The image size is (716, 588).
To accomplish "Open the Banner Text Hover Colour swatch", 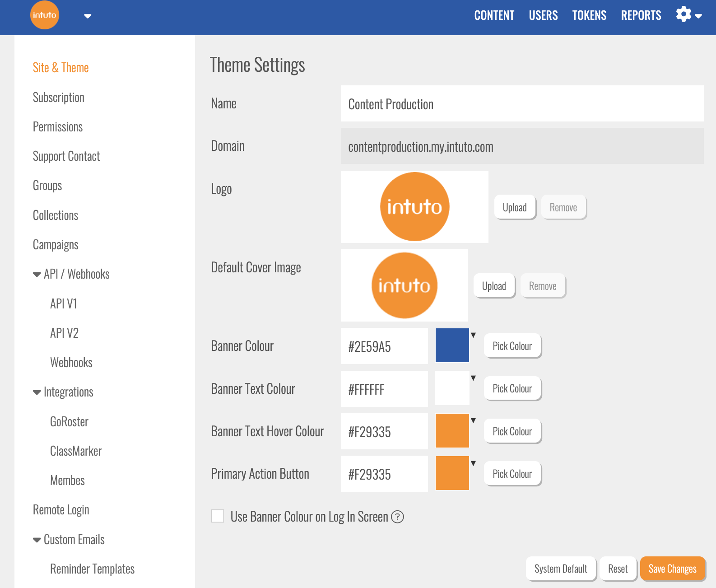I will (x=452, y=431).
